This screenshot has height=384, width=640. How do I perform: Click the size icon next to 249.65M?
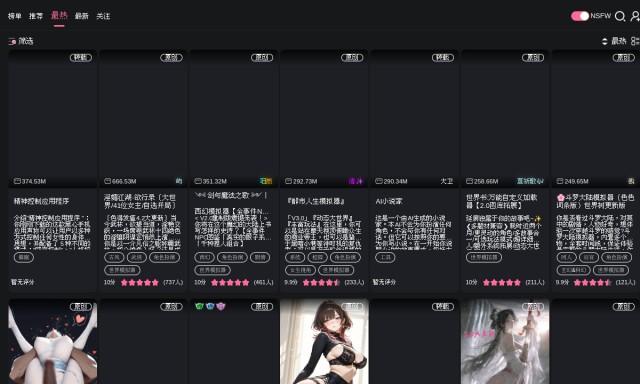click(560, 181)
